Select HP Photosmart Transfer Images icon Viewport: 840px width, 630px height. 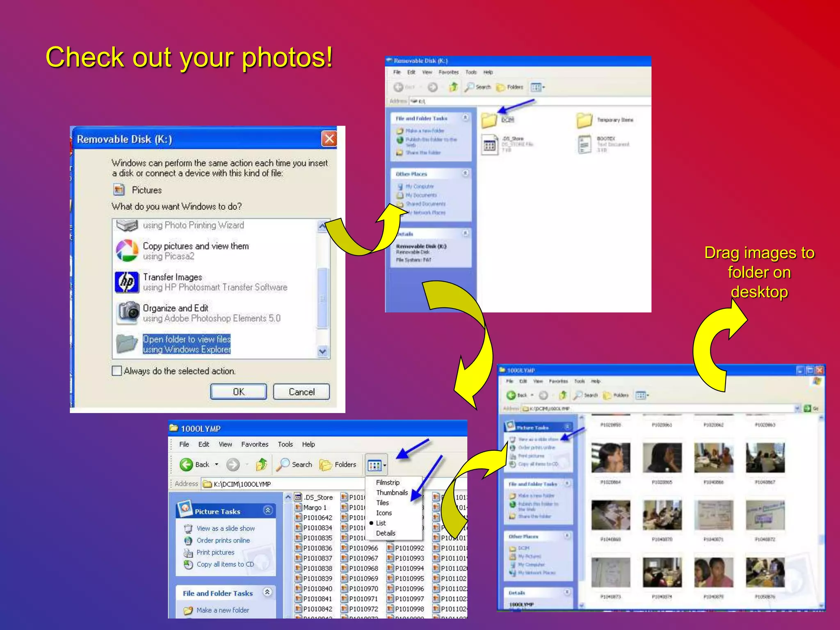tap(127, 282)
